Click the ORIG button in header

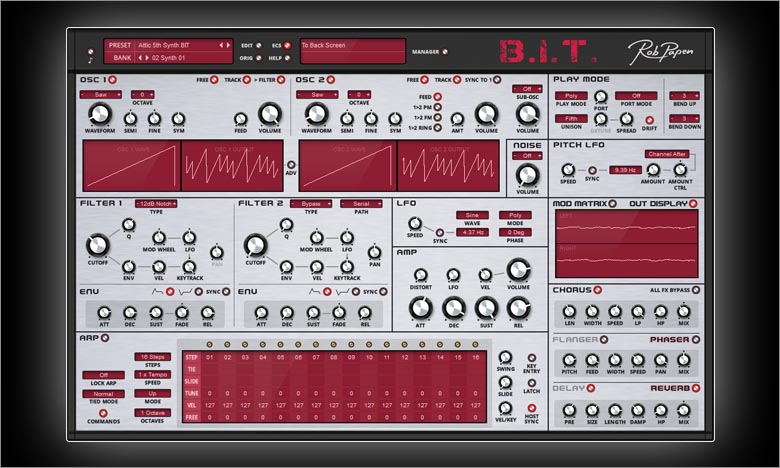[258, 58]
